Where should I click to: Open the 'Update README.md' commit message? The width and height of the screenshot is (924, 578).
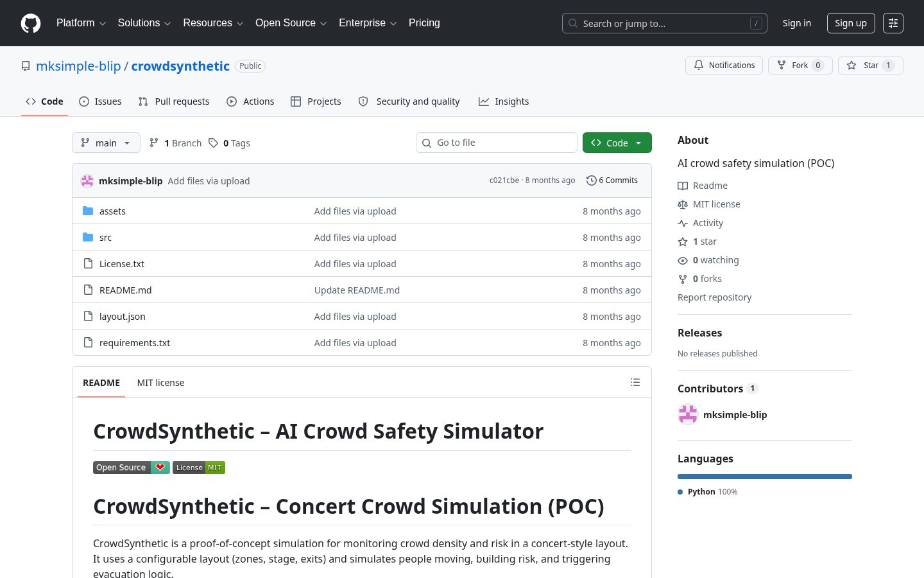click(x=357, y=290)
